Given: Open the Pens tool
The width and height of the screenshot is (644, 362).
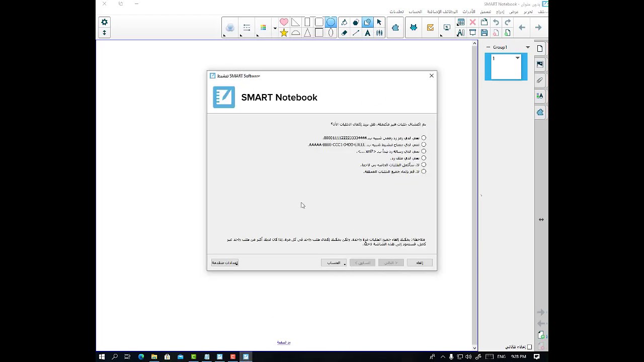Looking at the screenshot, I should pyautogui.click(x=379, y=33).
